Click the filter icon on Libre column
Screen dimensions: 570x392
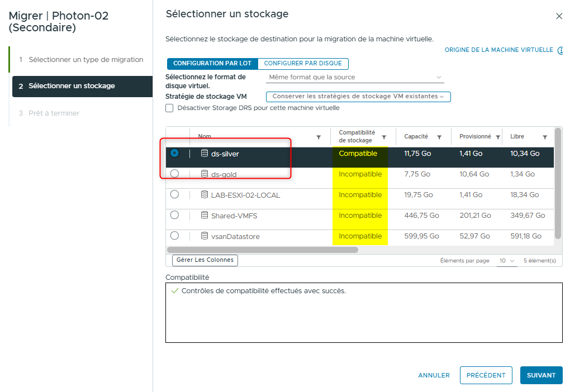545,137
